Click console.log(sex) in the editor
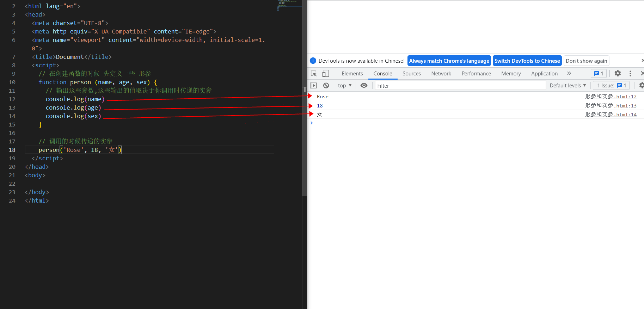The image size is (644, 309). tap(73, 116)
